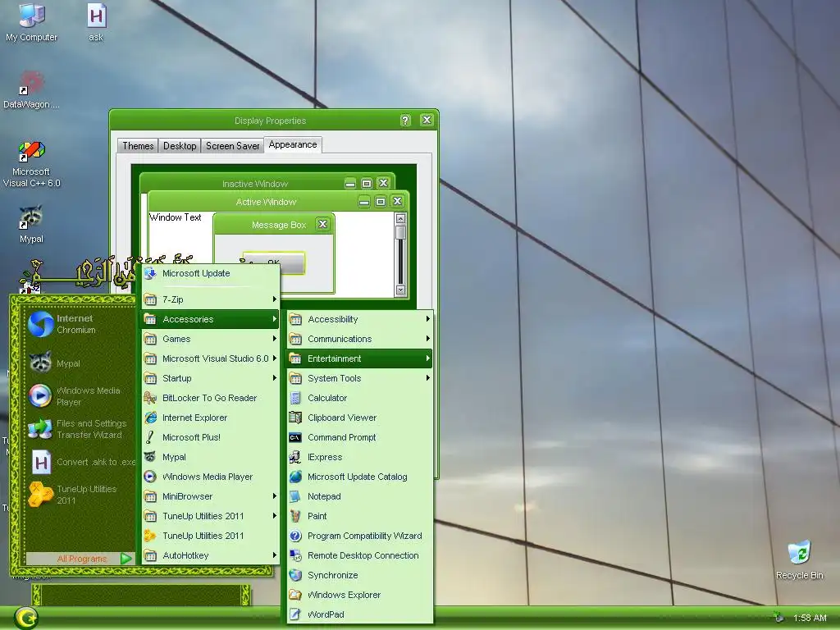Screen dimensions: 840x630
Task: Expand the AutoHotkey submenu
Action: pos(210,555)
